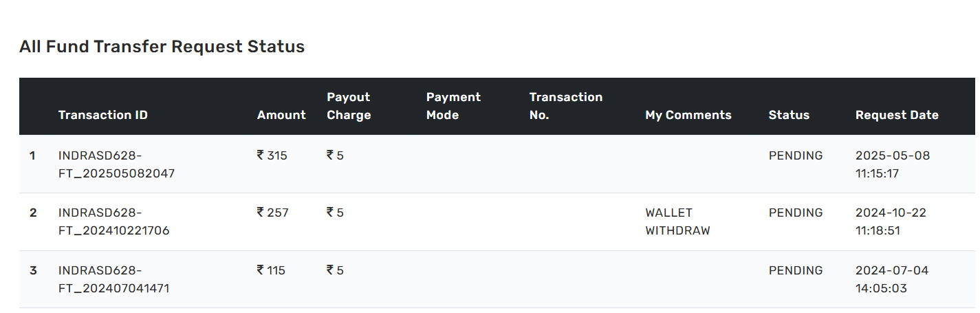The height and width of the screenshot is (313, 980).
Task: Click the request date 2024-10-22 11:18:51
Action: (892, 222)
